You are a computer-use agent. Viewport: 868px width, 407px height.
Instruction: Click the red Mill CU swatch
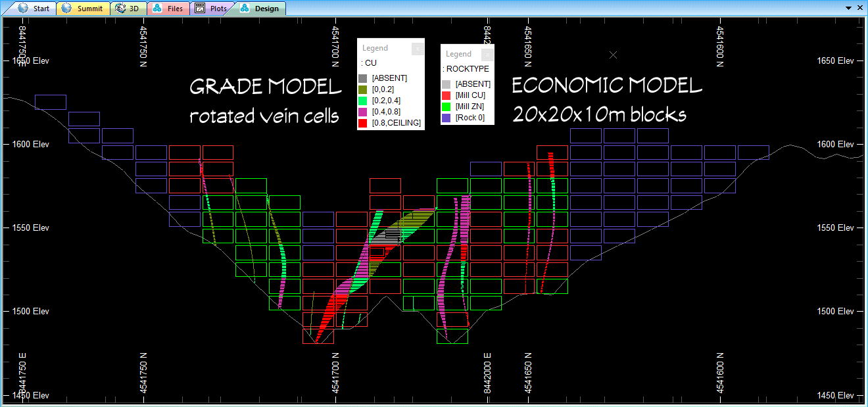click(446, 95)
